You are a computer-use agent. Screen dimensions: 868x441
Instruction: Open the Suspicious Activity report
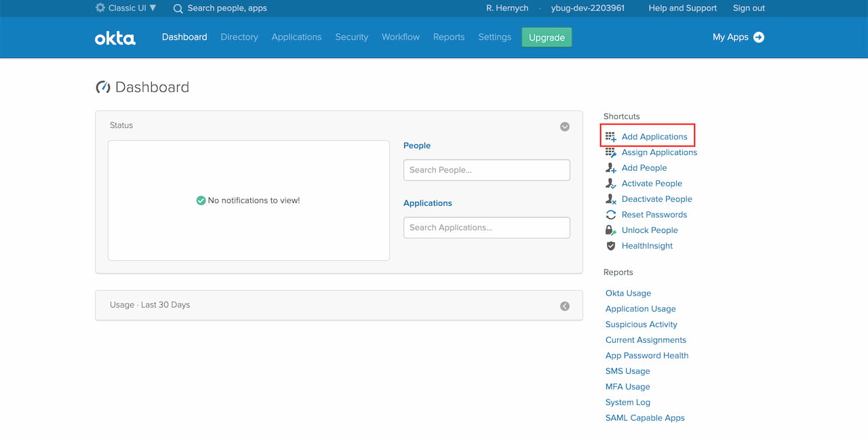pyautogui.click(x=642, y=324)
